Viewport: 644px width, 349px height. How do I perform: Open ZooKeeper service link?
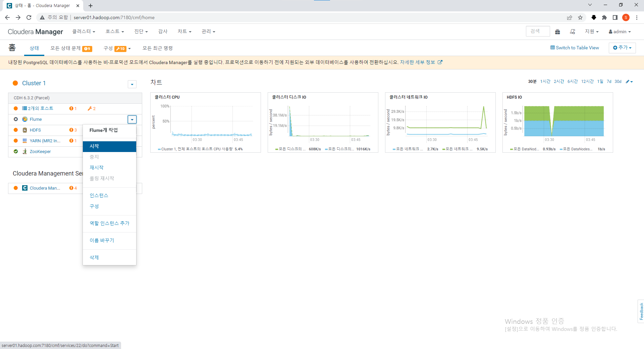click(40, 151)
